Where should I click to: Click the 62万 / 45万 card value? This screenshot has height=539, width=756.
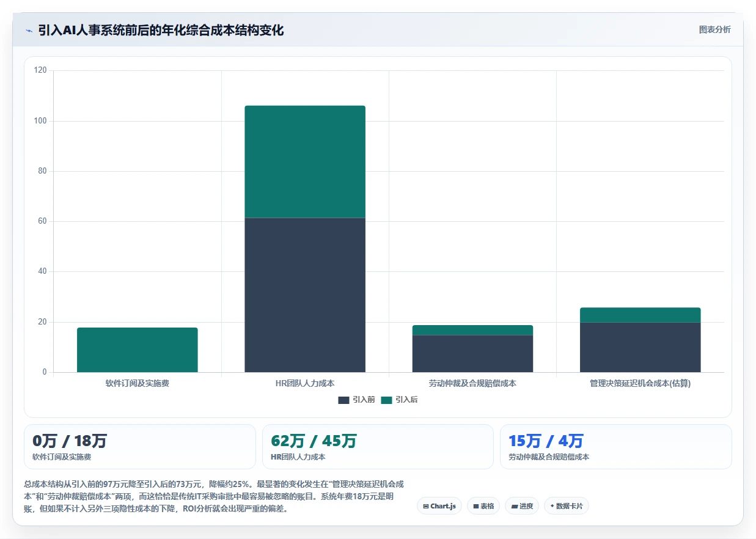tap(314, 441)
